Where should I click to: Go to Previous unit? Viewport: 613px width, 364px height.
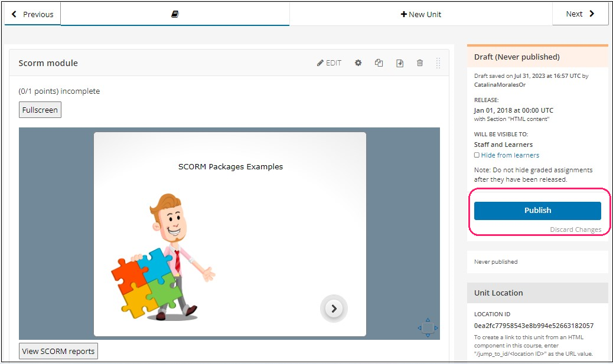32,14
